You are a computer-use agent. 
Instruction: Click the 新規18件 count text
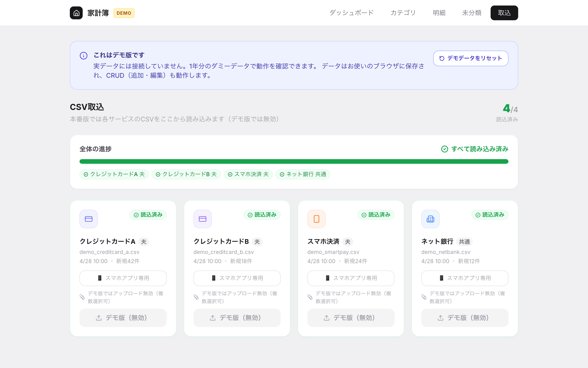point(241,261)
